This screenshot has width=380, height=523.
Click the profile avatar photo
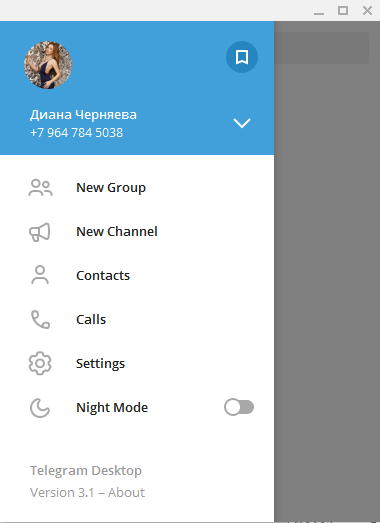click(x=48, y=65)
